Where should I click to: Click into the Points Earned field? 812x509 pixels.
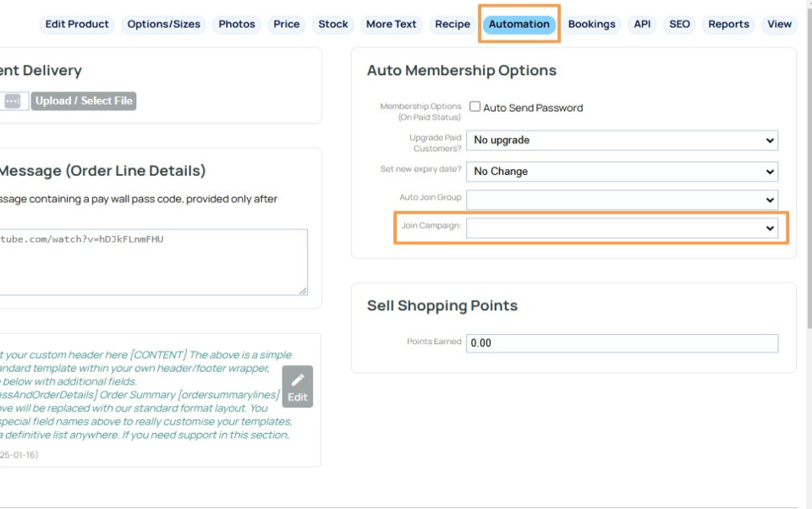coord(622,343)
